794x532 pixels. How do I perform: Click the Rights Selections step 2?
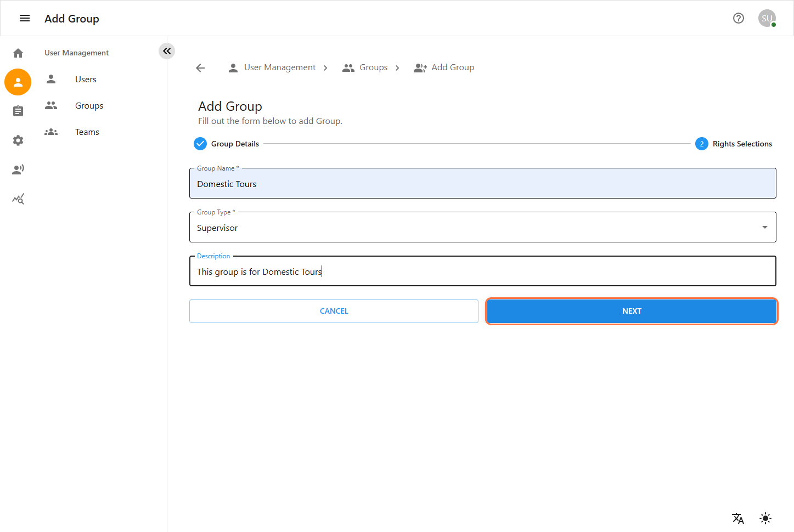pyautogui.click(x=734, y=144)
